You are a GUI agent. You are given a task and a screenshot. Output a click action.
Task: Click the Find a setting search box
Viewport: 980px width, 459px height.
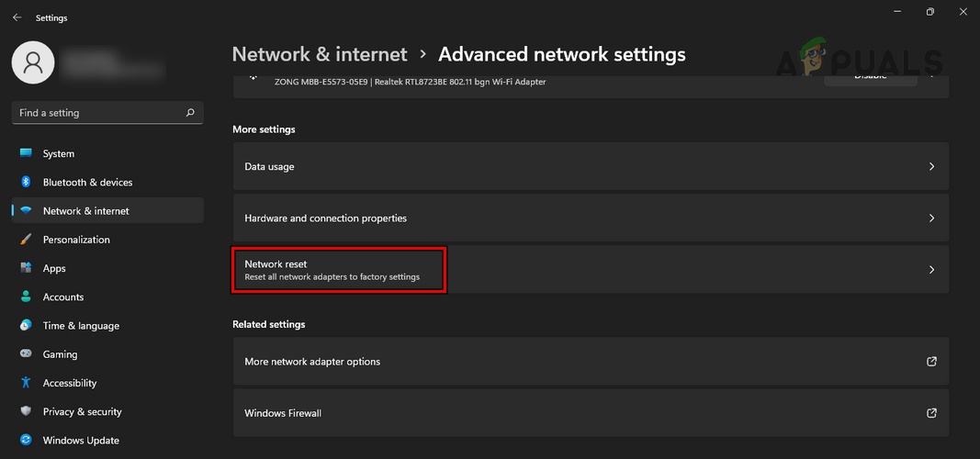coord(99,113)
